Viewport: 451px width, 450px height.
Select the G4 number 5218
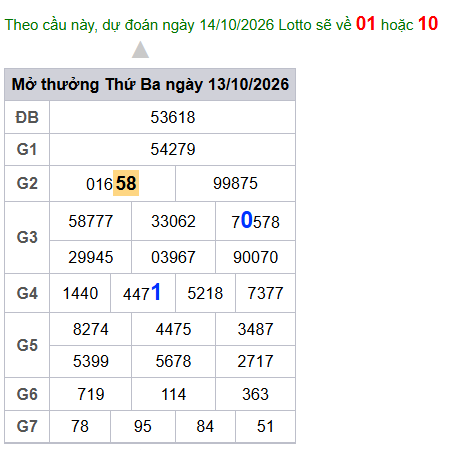[x=205, y=293]
